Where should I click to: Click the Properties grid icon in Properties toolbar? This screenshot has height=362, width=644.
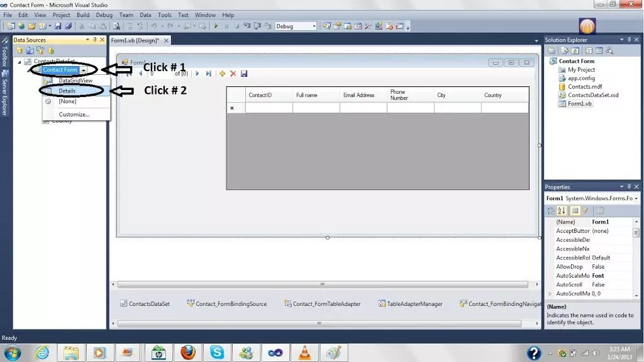[x=575, y=211]
